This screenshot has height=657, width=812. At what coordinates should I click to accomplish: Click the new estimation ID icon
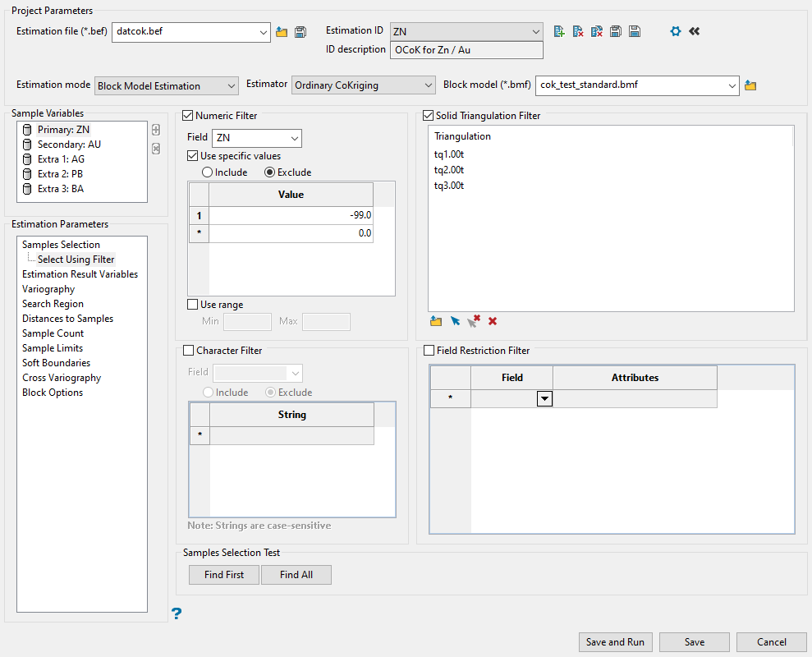(x=559, y=31)
